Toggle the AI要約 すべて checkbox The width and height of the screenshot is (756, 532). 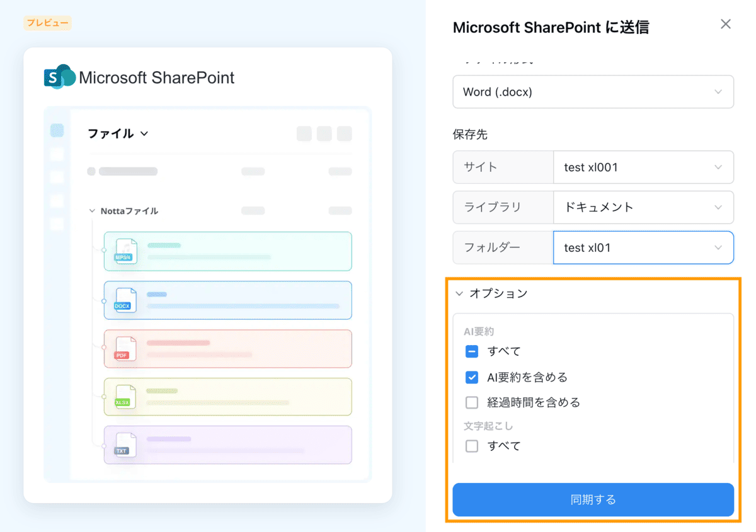tap(472, 351)
